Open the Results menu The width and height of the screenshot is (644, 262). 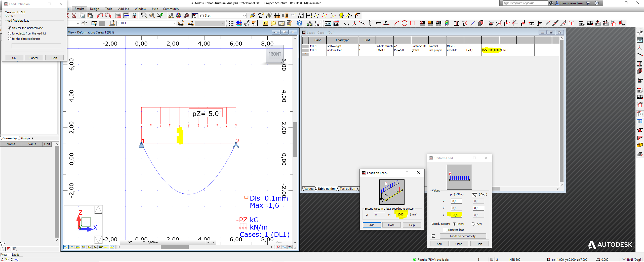tap(79, 9)
